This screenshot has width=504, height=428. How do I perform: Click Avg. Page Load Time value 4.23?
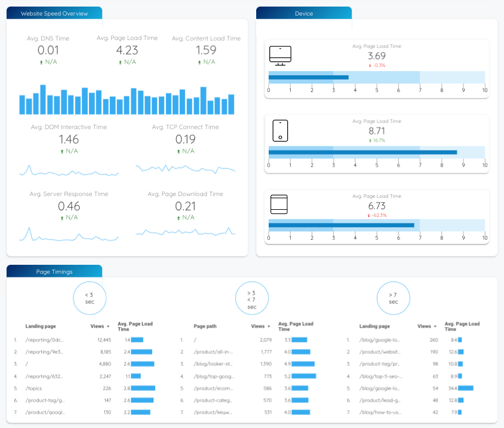pos(127,50)
